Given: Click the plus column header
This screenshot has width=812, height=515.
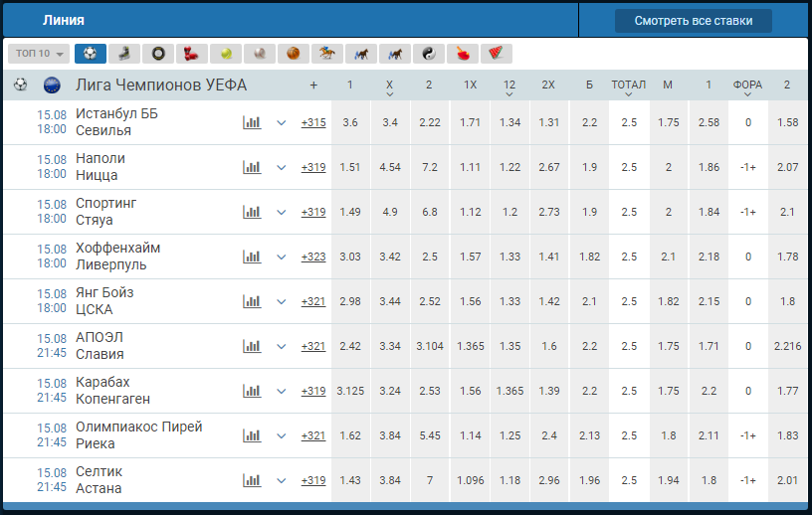Looking at the screenshot, I should (313, 85).
